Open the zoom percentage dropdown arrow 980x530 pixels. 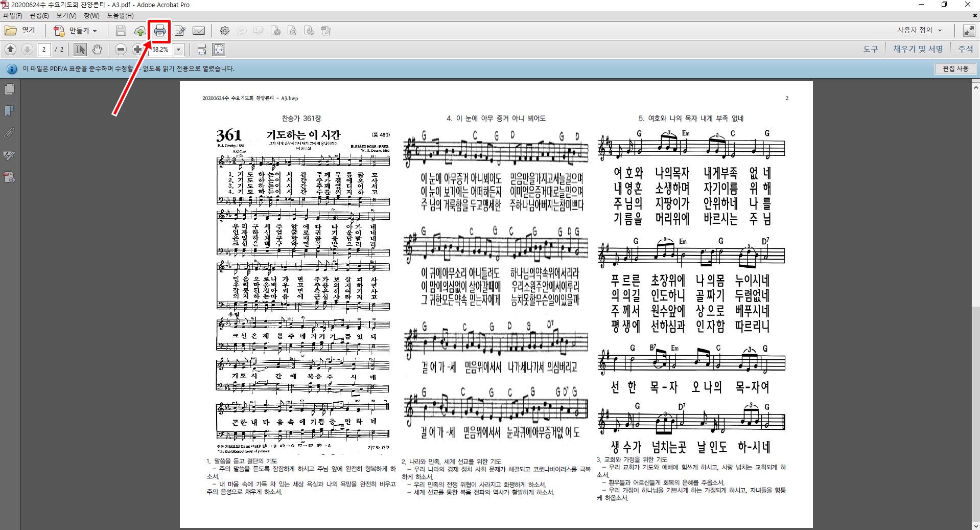click(179, 50)
